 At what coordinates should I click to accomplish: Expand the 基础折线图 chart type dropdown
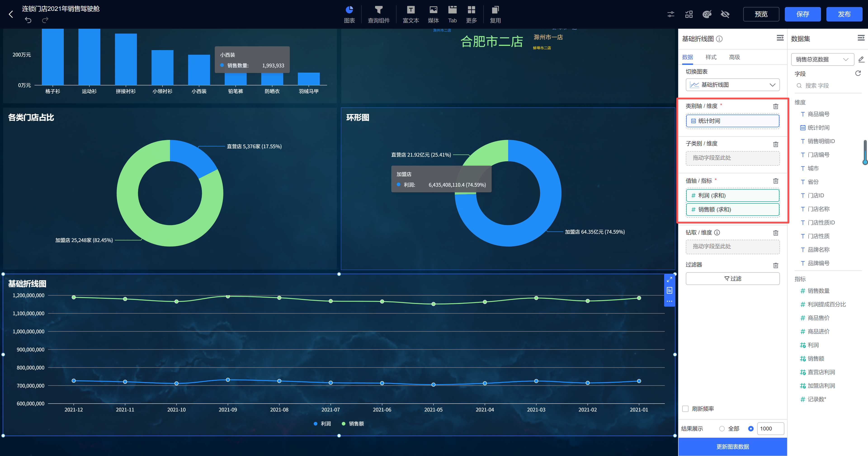(733, 85)
